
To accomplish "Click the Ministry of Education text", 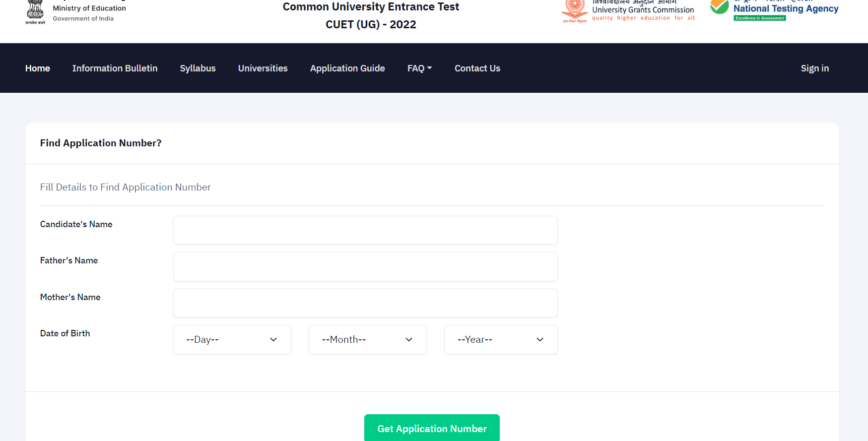I will (x=89, y=8).
